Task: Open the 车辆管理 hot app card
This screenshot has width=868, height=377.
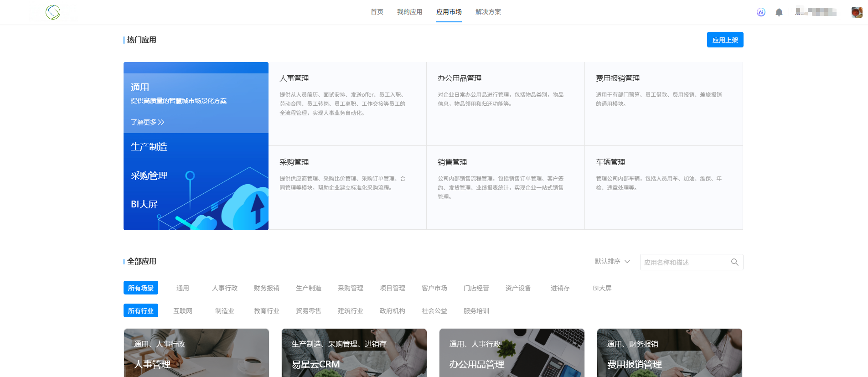Action: point(663,187)
